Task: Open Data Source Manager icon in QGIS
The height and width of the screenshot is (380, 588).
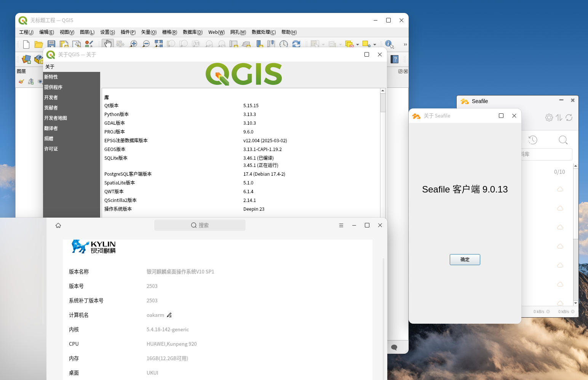Action: pyautogui.click(x=26, y=59)
